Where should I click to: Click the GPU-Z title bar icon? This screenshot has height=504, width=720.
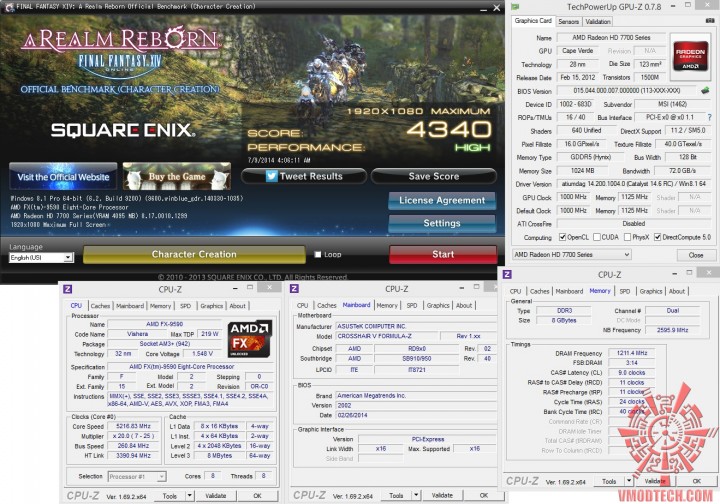click(516, 6)
